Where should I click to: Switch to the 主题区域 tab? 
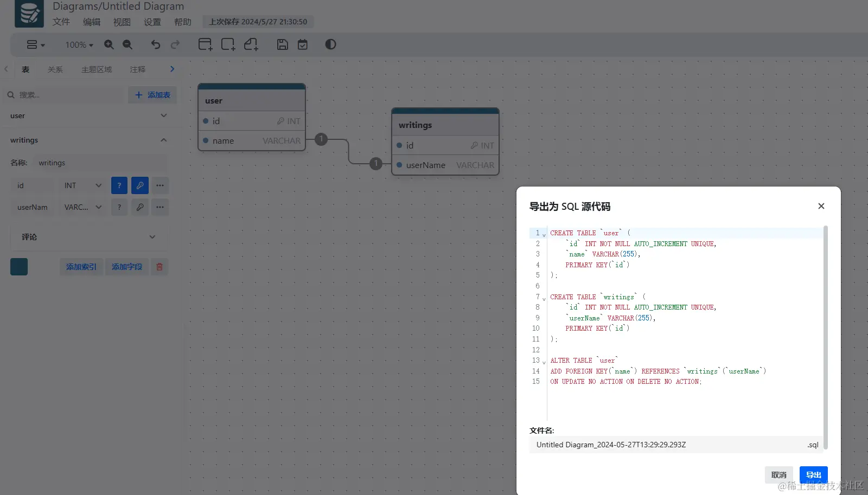[x=97, y=69]
